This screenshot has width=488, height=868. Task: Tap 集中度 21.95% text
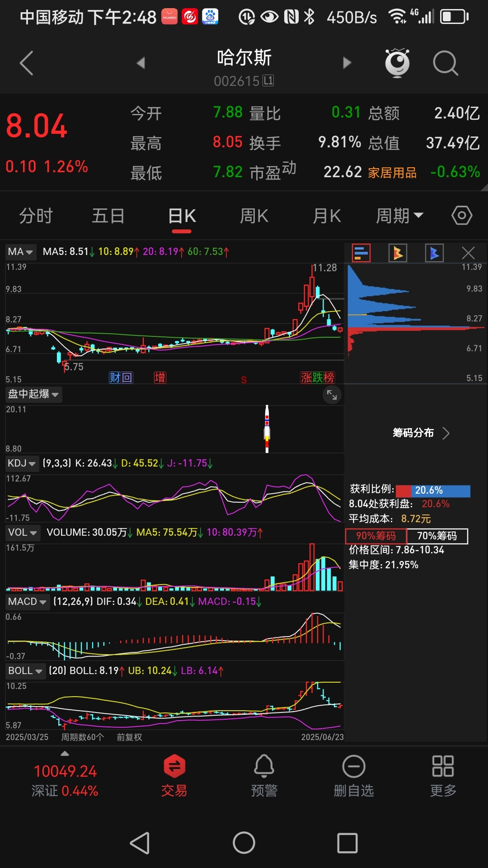(383, 565)
